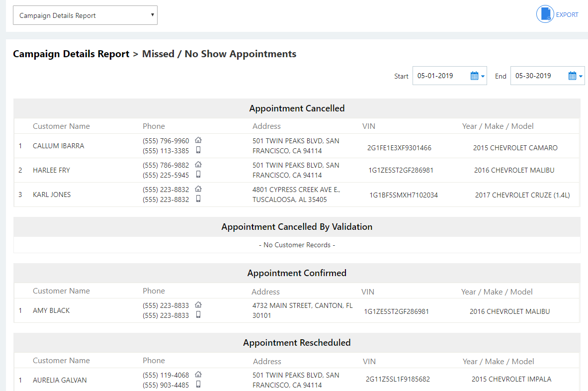Select customer name AURELIA GALVAN
The height and width of the screenshot is (391, 588).
(x=60, y=380)
